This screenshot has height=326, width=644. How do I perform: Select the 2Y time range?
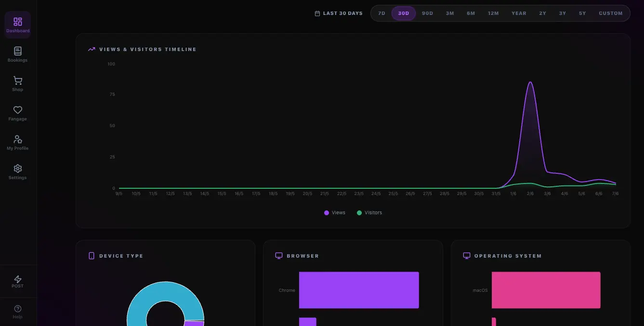tap(543, 13)
